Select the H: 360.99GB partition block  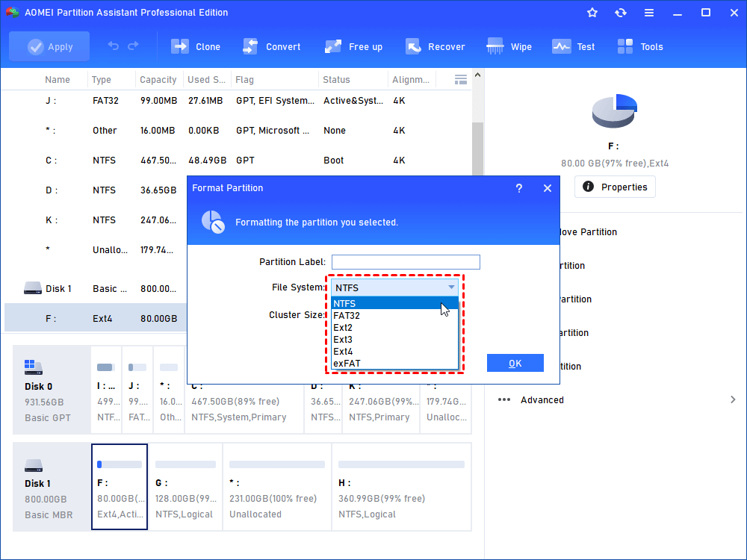click(x=401, y=487)
